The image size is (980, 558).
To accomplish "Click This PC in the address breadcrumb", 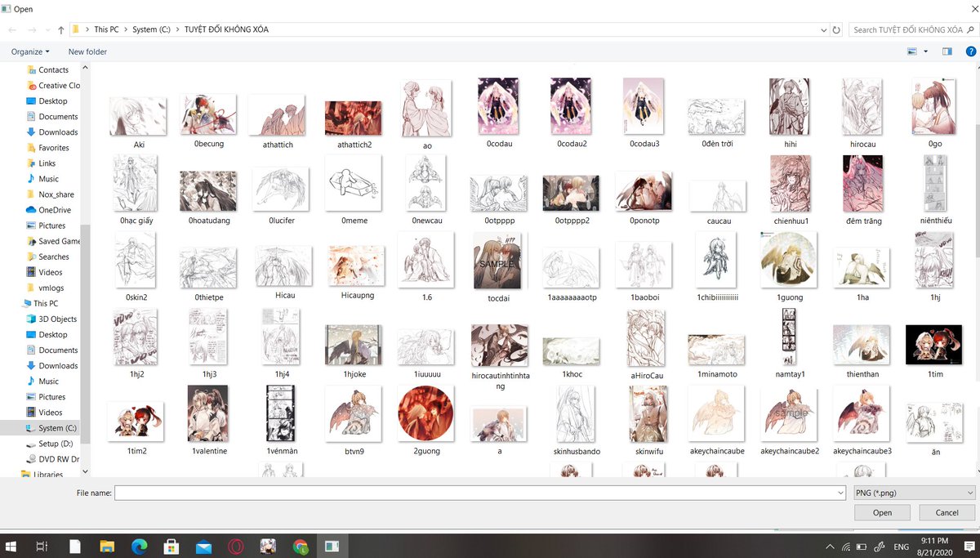I will tap(106, 29).
